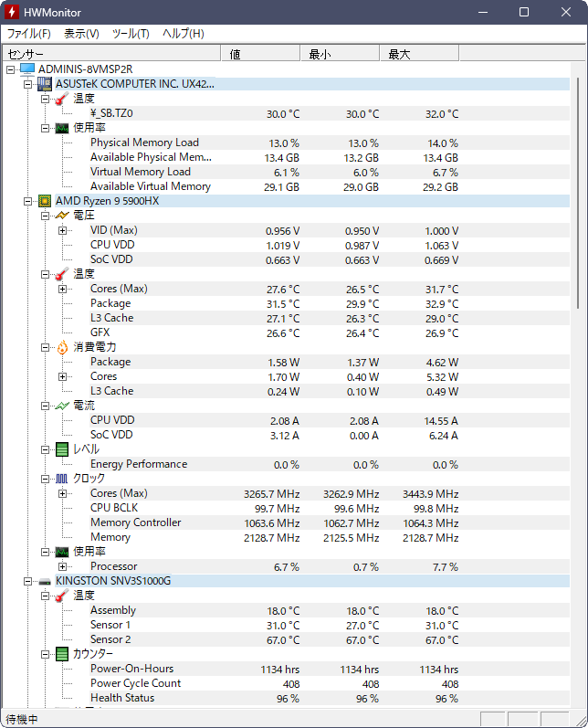Screen dimensions: 588x728
Task: Click the green bars icon next to レベル
Action: 62,449
